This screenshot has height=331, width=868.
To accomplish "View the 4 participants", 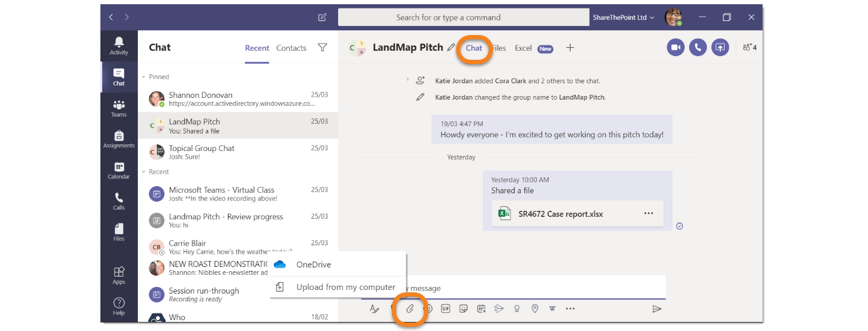I will coord(749,48).
